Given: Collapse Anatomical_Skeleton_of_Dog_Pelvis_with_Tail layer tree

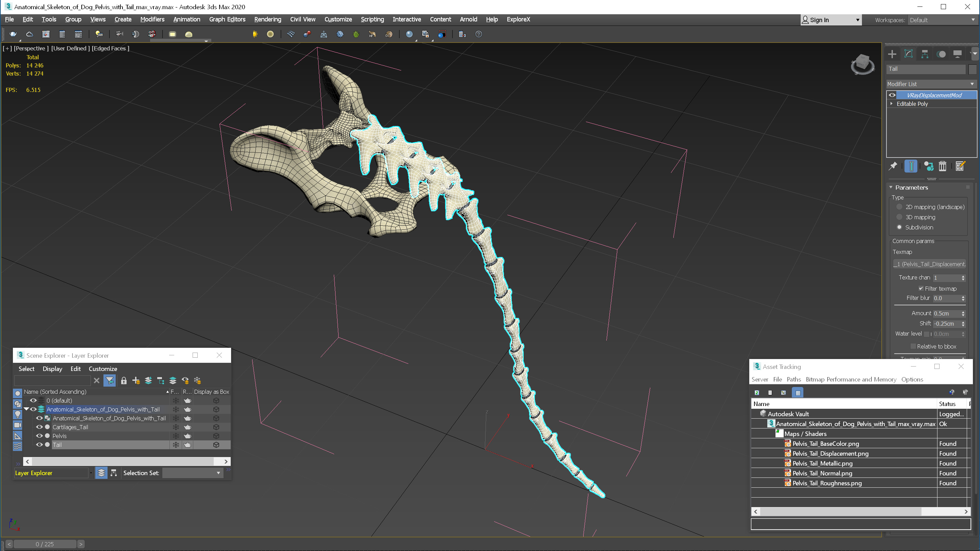Looking at the screenshot, I should pyautogui.click(x=26, y=409).
